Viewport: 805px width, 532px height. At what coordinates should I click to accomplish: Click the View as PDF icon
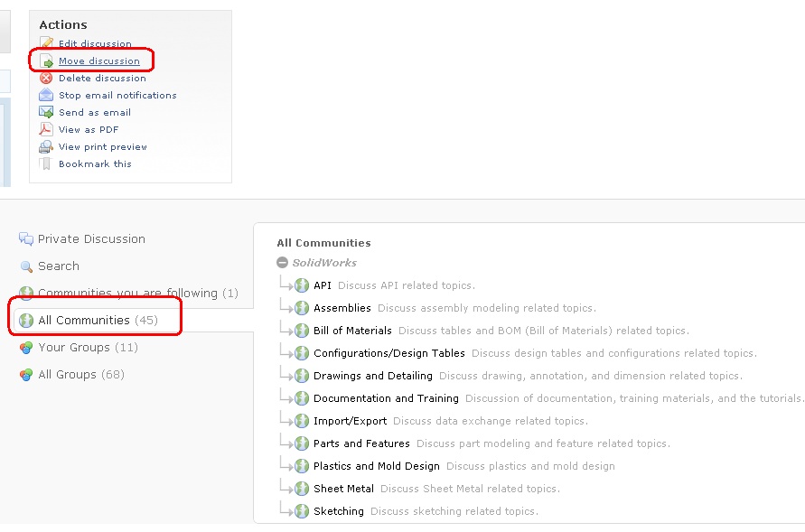pos(46,129)
